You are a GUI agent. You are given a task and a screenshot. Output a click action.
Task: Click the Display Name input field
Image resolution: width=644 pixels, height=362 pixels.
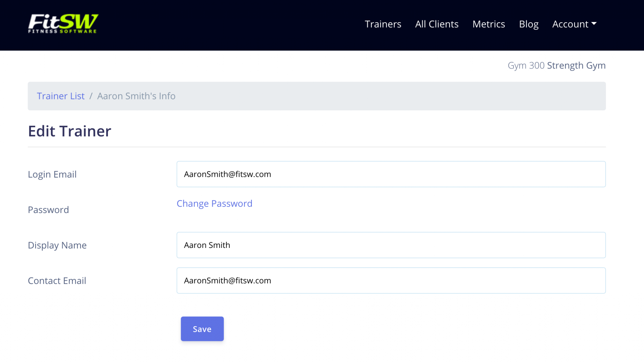point(391,245)
